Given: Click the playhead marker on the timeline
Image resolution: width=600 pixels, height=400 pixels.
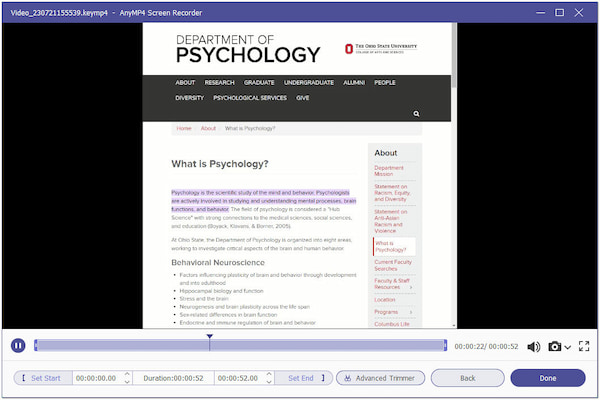Looking at the screenshot, I should pos(209,338).
